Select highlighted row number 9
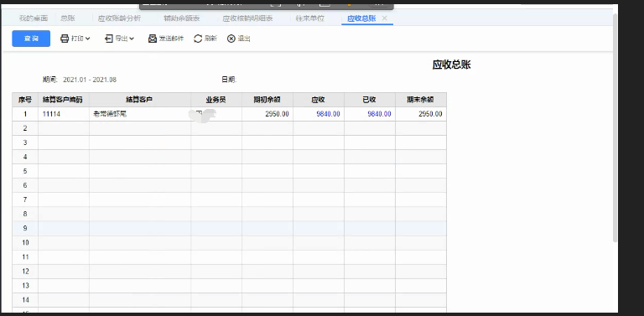The height and width of the screenshot is (316, 644). [25, 228]
